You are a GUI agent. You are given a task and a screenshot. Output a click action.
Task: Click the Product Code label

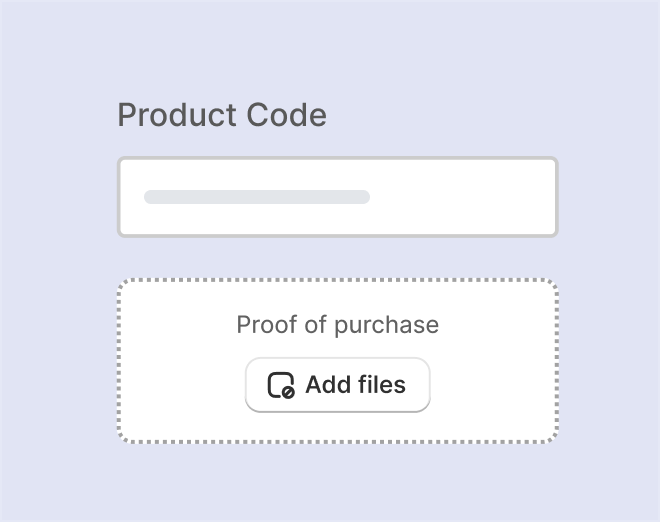tap(222, 115)
